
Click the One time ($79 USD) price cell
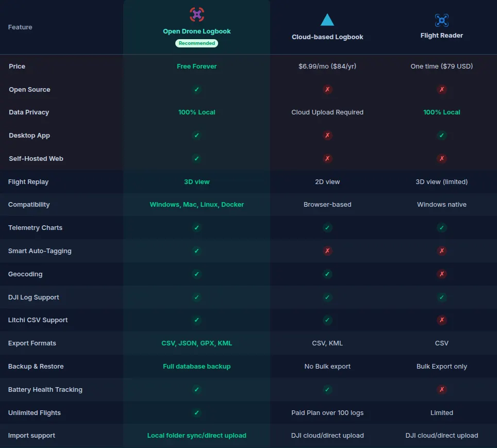(x=441, y=67)
